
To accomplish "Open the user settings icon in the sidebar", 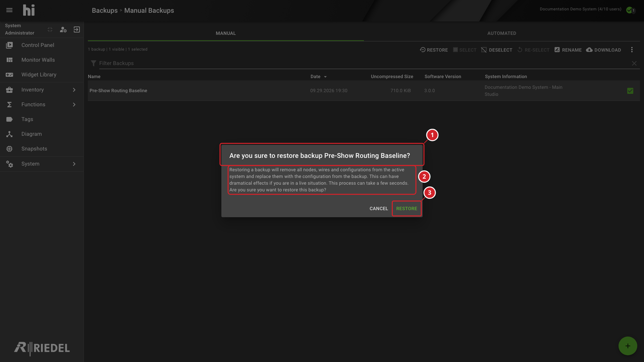I will tap(63, 29).
